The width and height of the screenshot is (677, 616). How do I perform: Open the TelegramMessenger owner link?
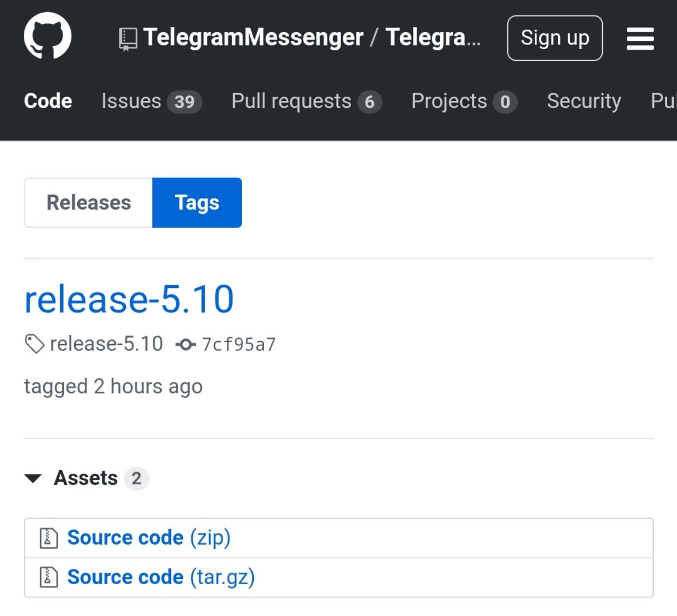[x=253, y=38]
